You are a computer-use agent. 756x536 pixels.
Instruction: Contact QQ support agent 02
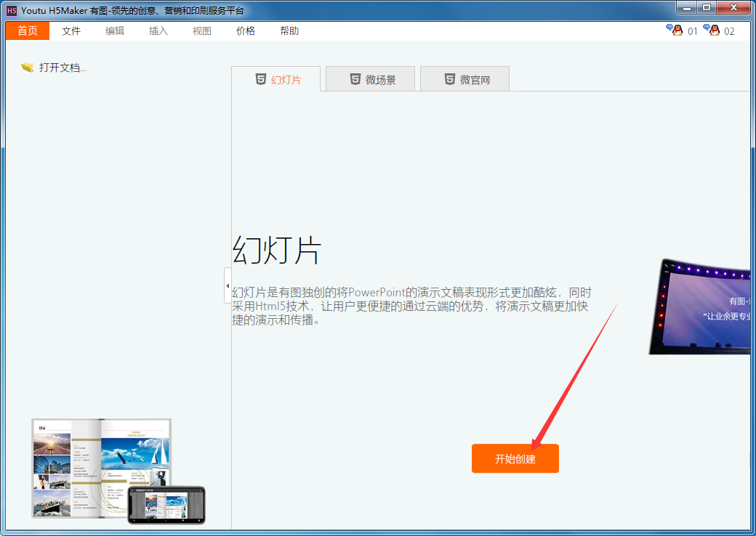click(x=718, y=31)
